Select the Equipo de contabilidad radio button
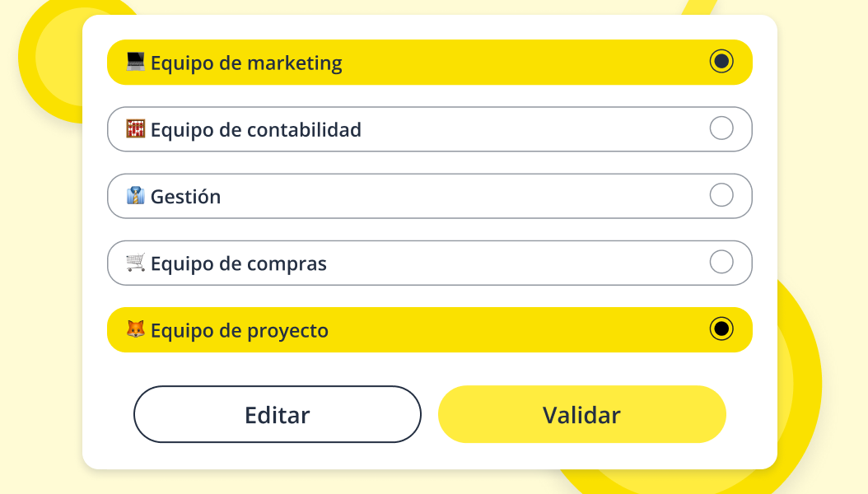Screen dimensions: 868x494 (x=721, y=129)
